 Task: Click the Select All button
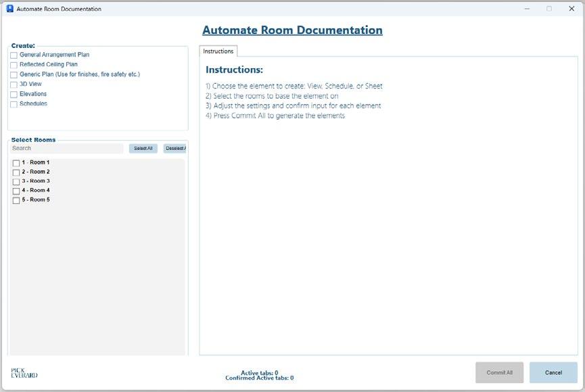143,149
